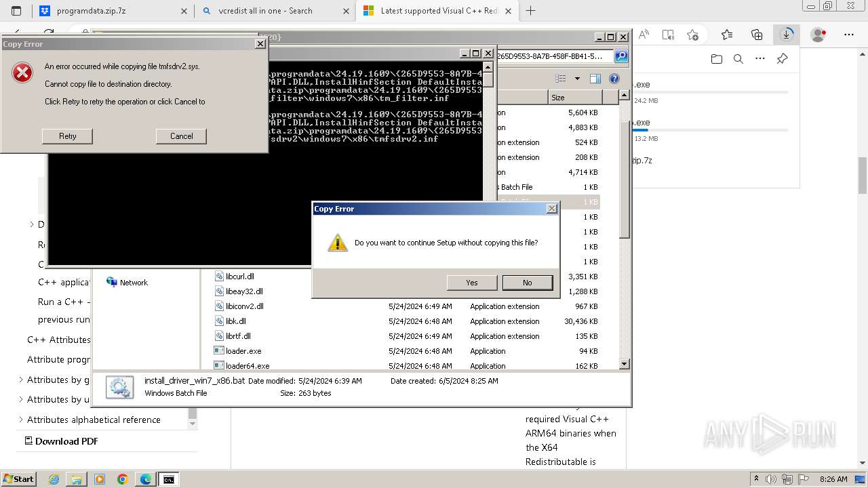Click the Explorer file list scroll down arrow
This screenshot has width=868, height=488.
tap(625, 364)
